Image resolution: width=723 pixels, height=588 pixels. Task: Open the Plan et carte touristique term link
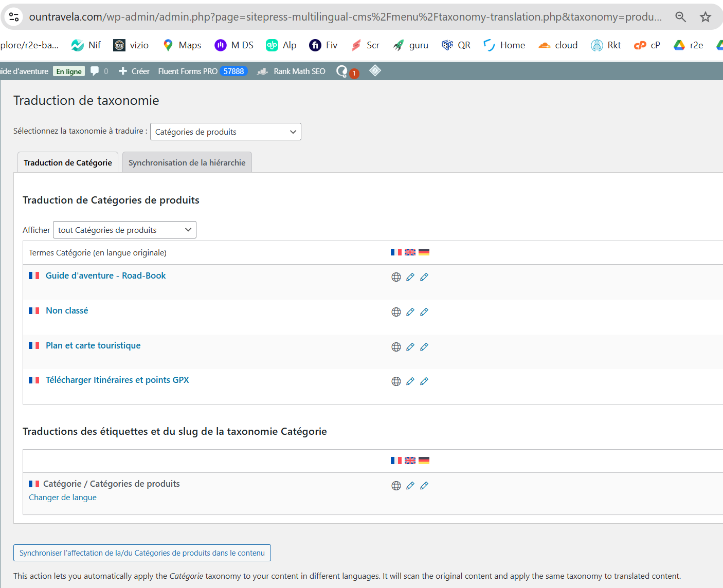(x=93, y=345)
